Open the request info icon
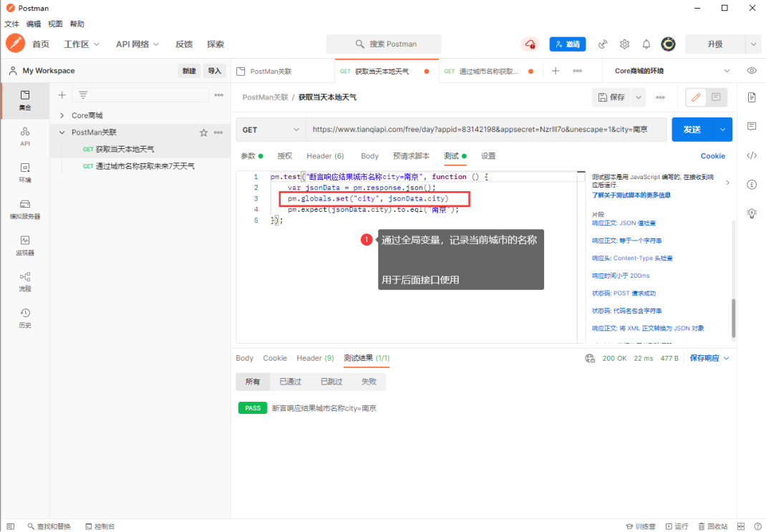Viewport: 766px width, 532px height. pyautogui.click(x=752, y=184)
